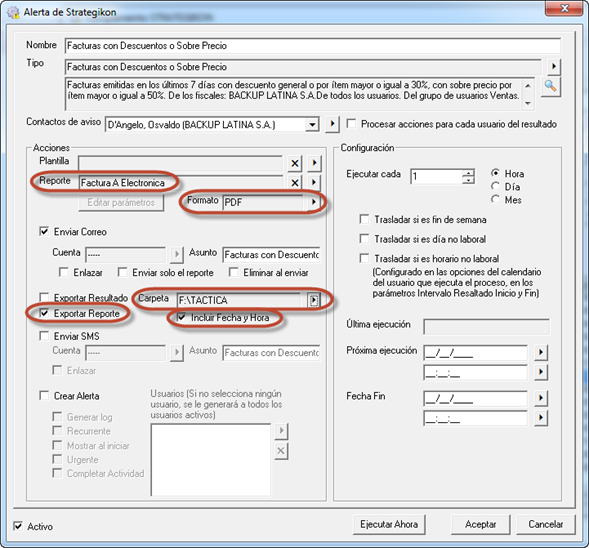The image size is (589, 548).
Task: Open the Tipo selector arrow button
Action: pos(553,67)
